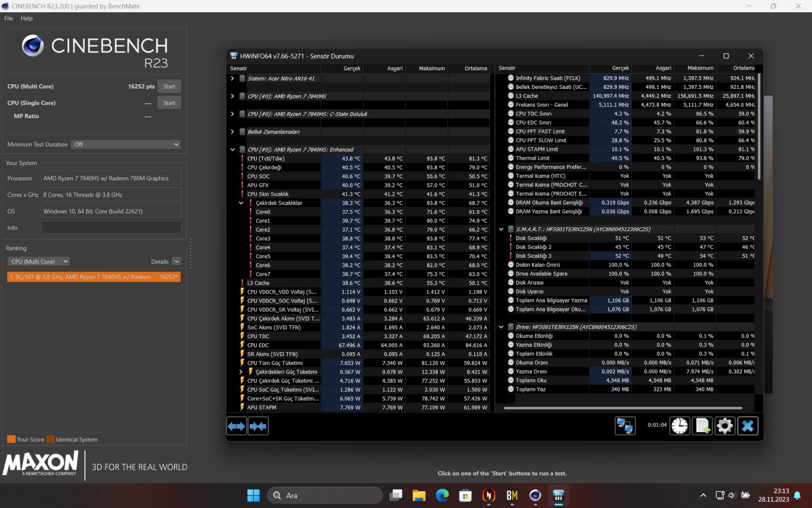Reset min/max values with clock icon

click(679, 426)
